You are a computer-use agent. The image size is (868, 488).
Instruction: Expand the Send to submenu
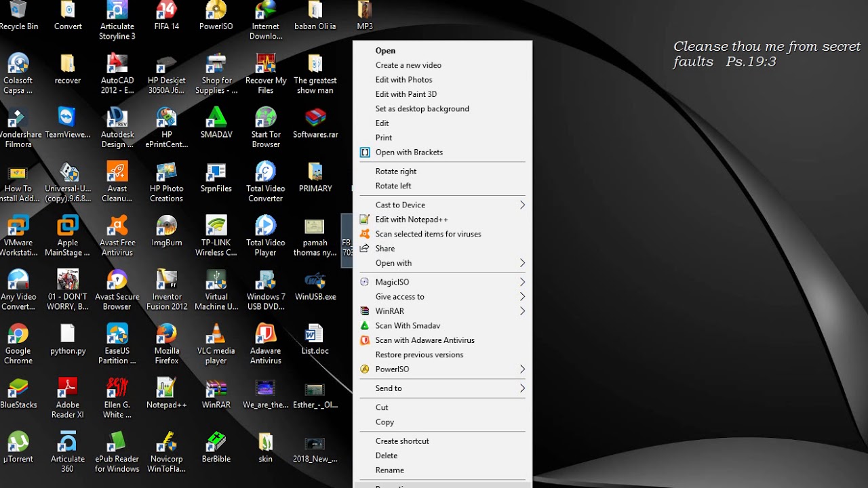coord(442,388)
